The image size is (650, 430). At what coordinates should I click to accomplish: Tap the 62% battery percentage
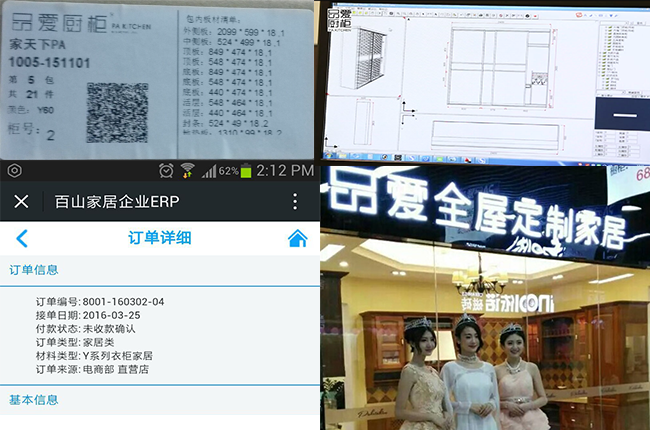tap(228, 171)
